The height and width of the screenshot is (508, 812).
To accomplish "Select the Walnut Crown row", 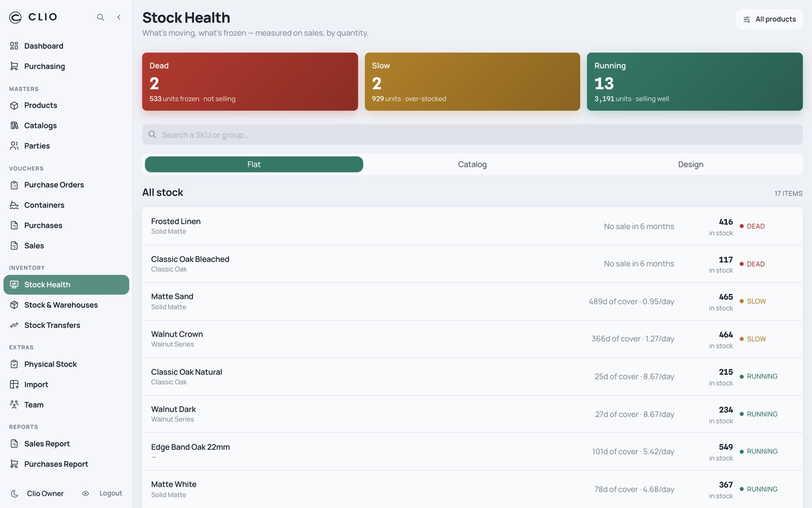I will [x=472, y=339].
